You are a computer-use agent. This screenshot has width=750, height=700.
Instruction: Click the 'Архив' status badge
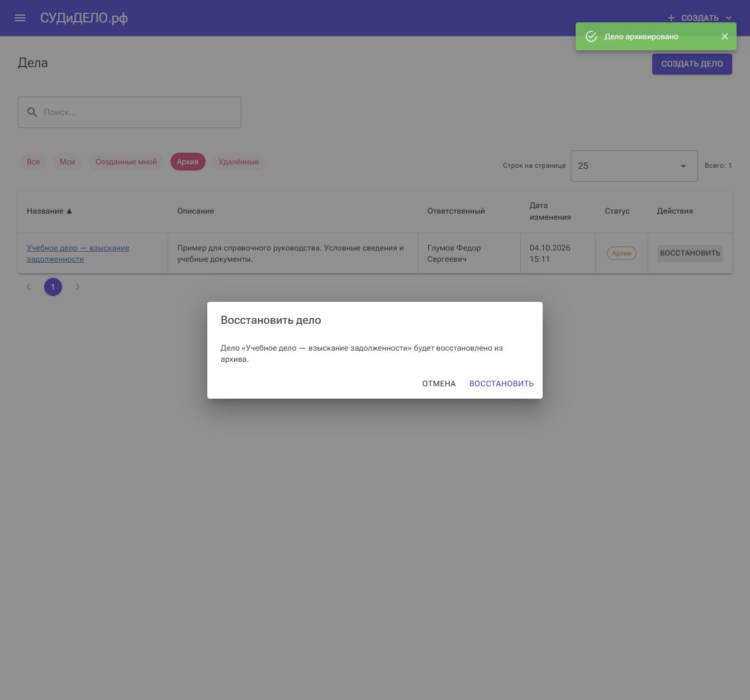click(x=621, y=253)
